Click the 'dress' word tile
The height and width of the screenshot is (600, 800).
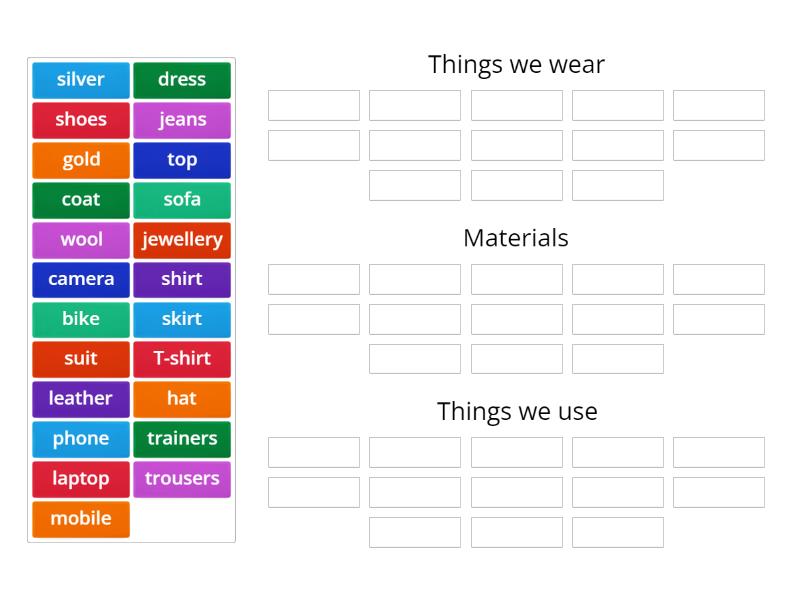(x=182, y=80)
